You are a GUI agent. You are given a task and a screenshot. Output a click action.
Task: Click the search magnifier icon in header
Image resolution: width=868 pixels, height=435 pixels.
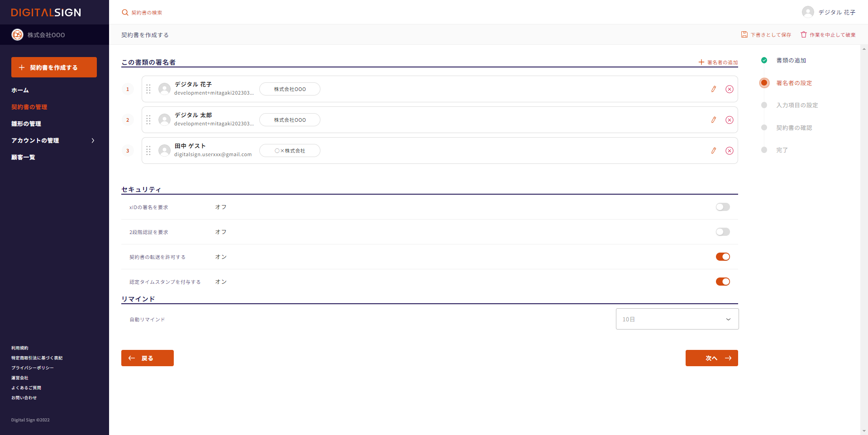pyautogui.click(x=125, y=13)
